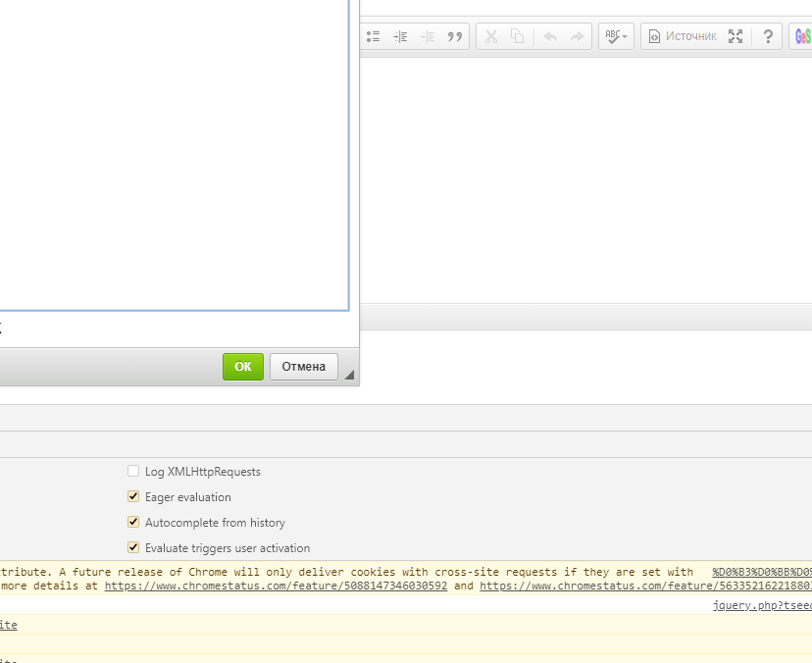Insert a block quote from the toolbar
This screenshot has width=812, height=663.
coord(454,36)
